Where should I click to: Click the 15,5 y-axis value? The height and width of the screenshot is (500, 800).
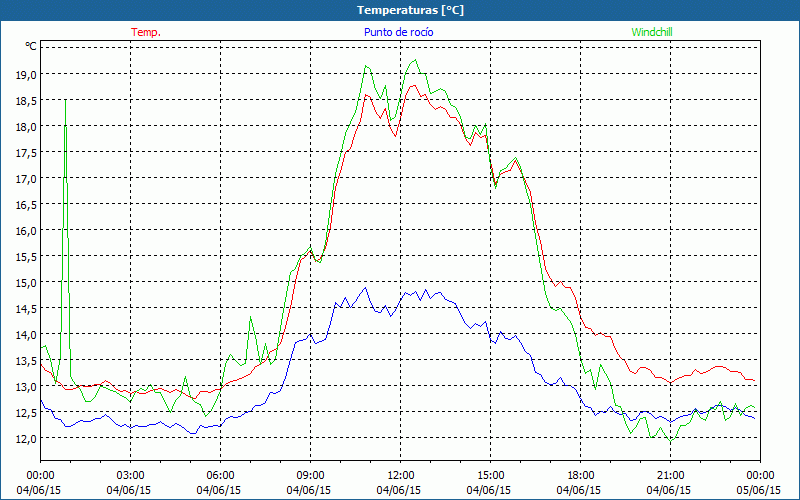[x=27, y=257]
